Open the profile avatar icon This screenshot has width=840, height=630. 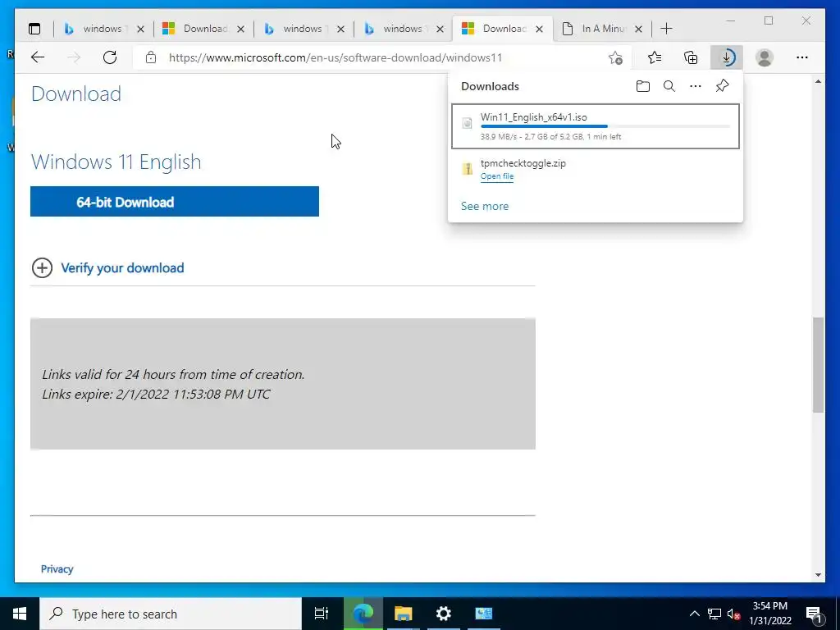765,57
